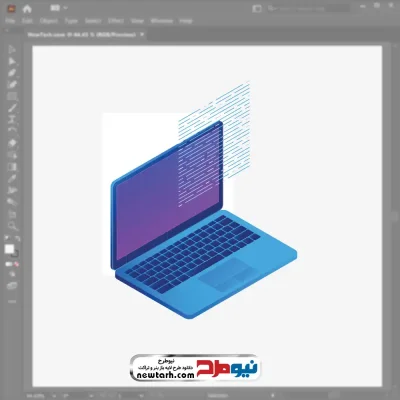Open the zoom level dropdown
This screenshot has height=400, width=400.
pyautogui.click(x=54, y=396)
